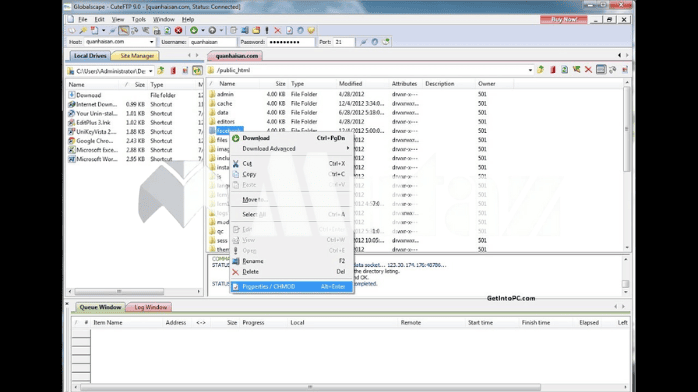Click red X delete icon in remote toolbar
Screen dimensions: 698x392
pyautogui.click(x=588, y=70)
